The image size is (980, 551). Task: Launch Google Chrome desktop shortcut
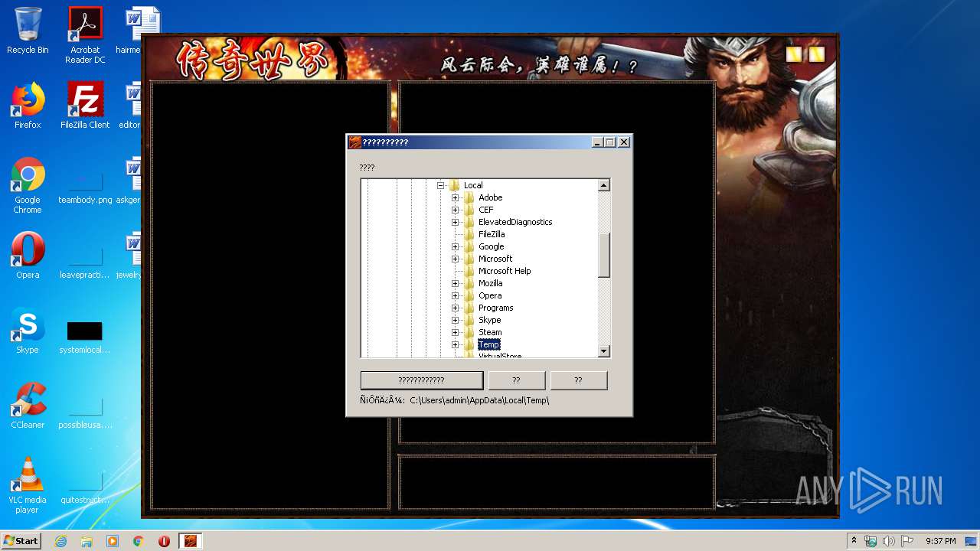28,185
